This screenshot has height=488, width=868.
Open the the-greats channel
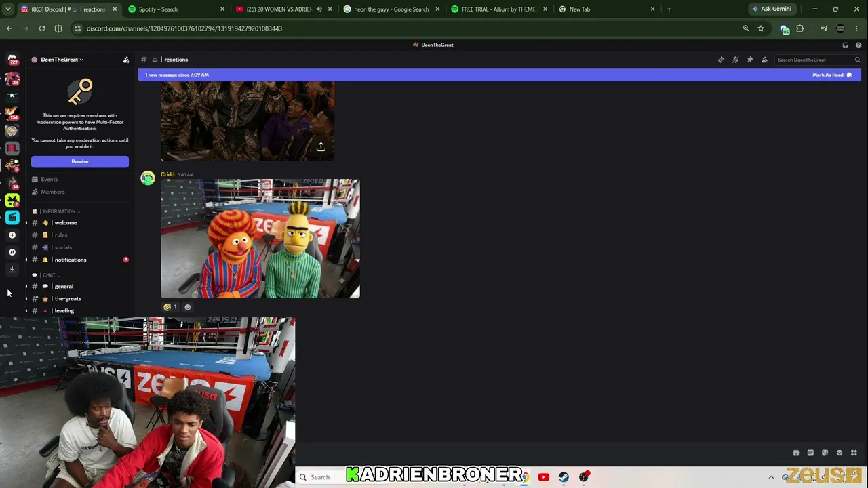click(x=80, y=299)
